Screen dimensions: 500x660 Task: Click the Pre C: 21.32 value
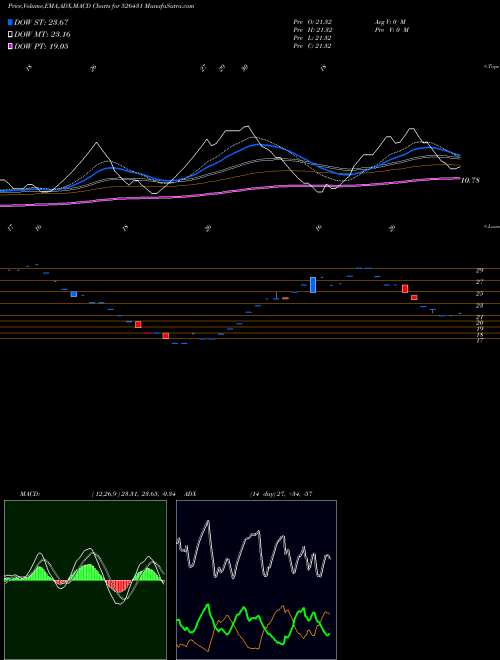[x=312, y=46]
